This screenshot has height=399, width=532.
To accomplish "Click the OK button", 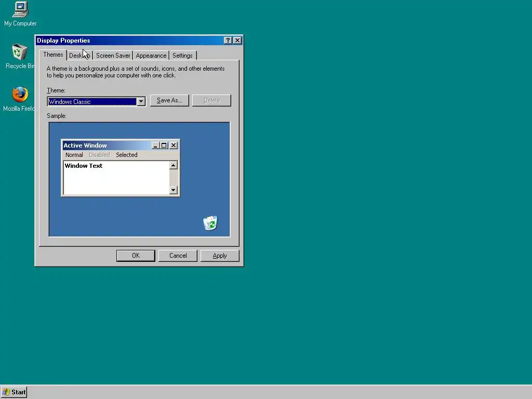I will click(x=136, y=256).
